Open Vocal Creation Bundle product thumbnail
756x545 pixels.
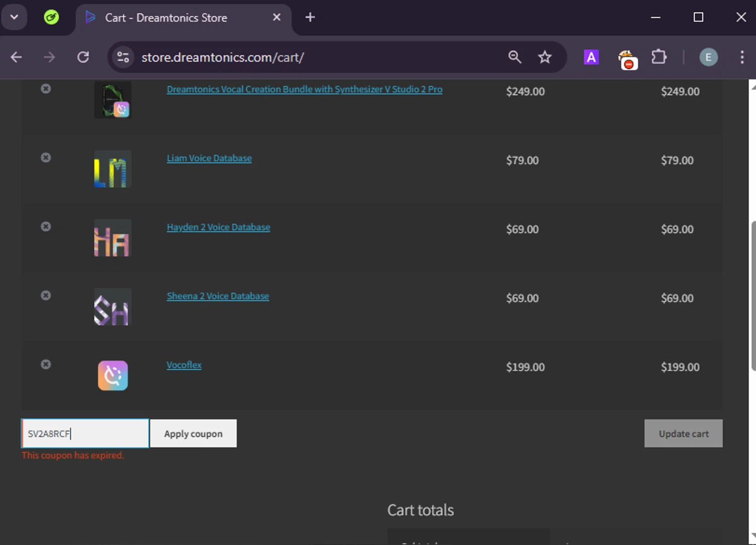click(113, 100)
